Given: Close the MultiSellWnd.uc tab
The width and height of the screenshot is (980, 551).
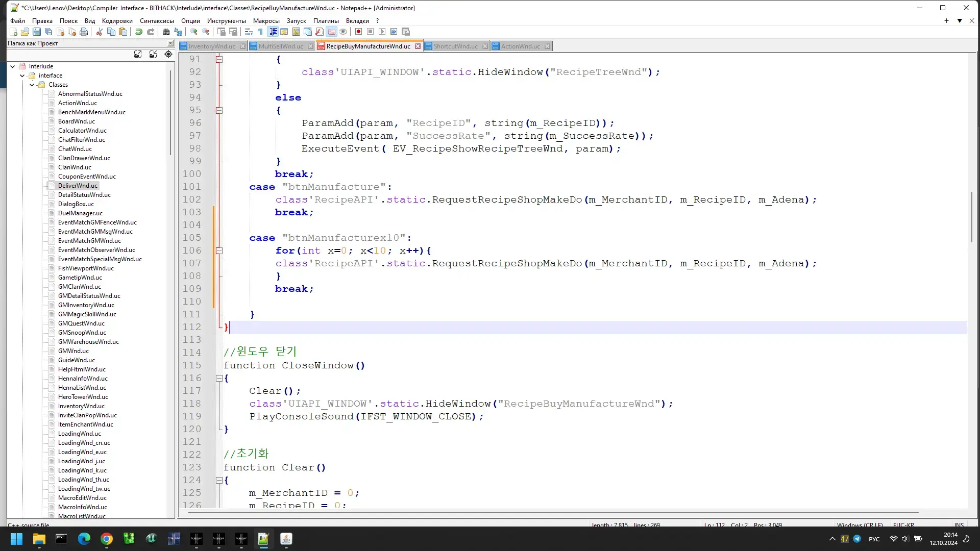Looking at the screenshot, I should pyautogui.click(x=310, y=46).
